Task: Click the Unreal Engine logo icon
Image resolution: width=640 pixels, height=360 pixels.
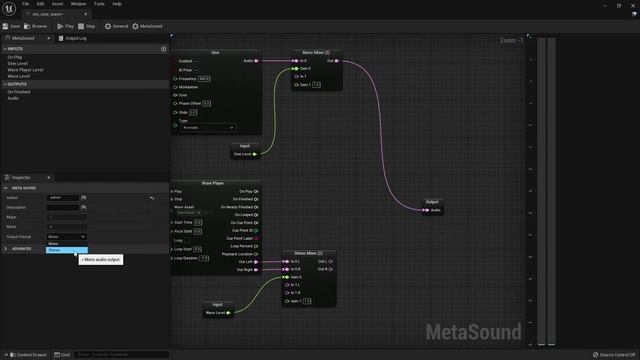Action: point(9,9)
